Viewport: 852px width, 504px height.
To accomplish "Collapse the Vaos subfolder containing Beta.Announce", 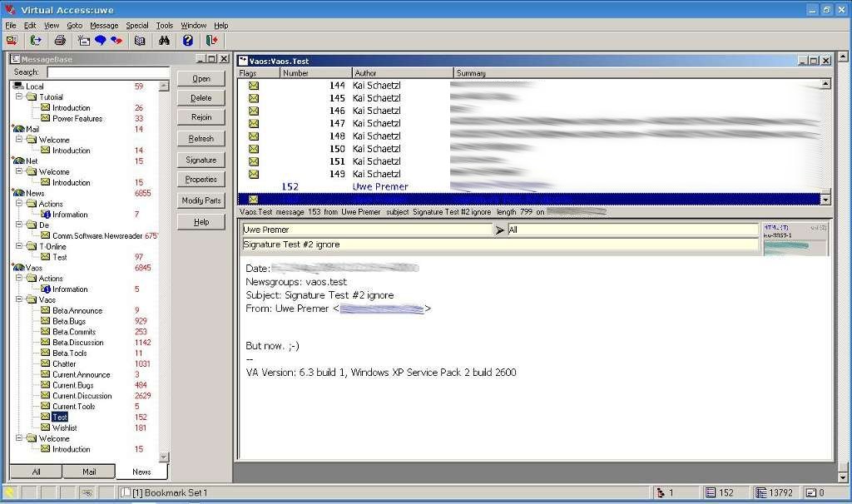I will [x=19, y=300].
